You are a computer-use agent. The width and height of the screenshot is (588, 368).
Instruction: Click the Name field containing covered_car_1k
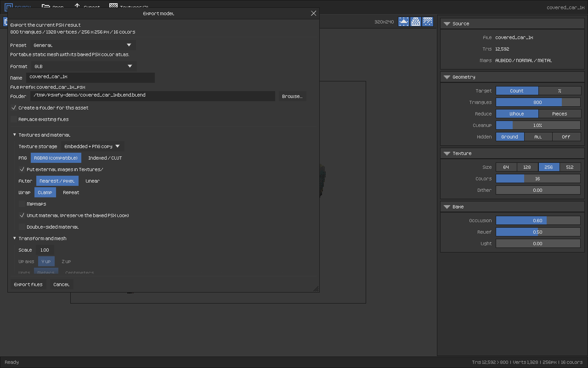click(x=90, y=77)
